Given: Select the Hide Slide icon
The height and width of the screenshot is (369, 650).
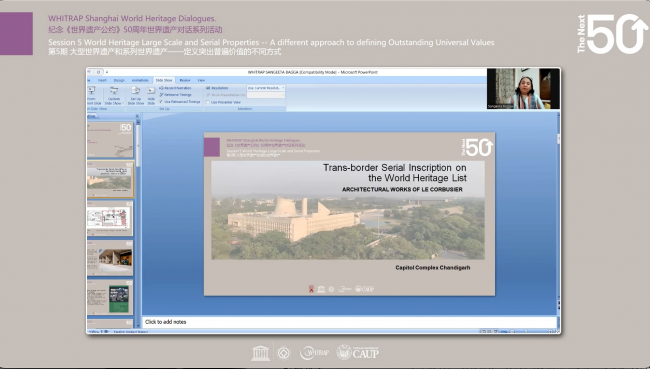Looking at the screenshot, I should [x=151, y=95].
